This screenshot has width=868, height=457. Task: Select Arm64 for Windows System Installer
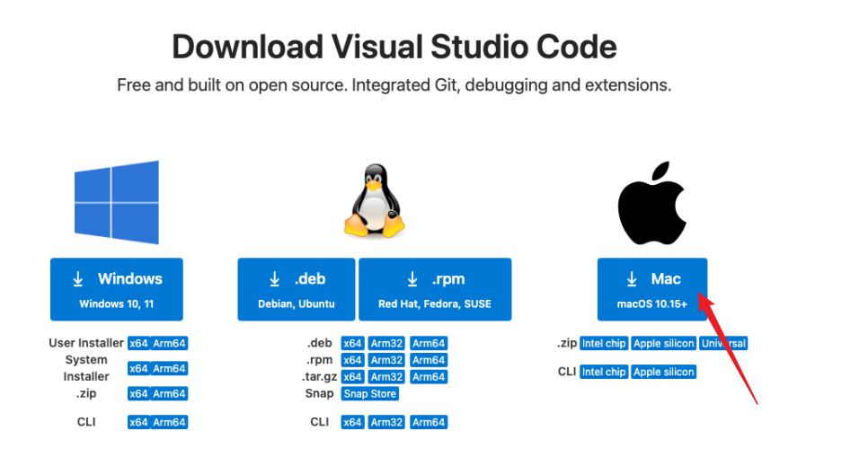(169, 369)
